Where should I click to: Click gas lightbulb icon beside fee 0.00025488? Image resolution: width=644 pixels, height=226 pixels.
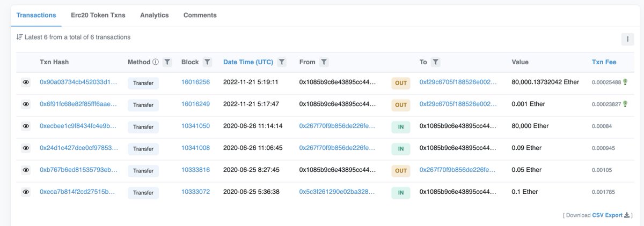[625, 82]
